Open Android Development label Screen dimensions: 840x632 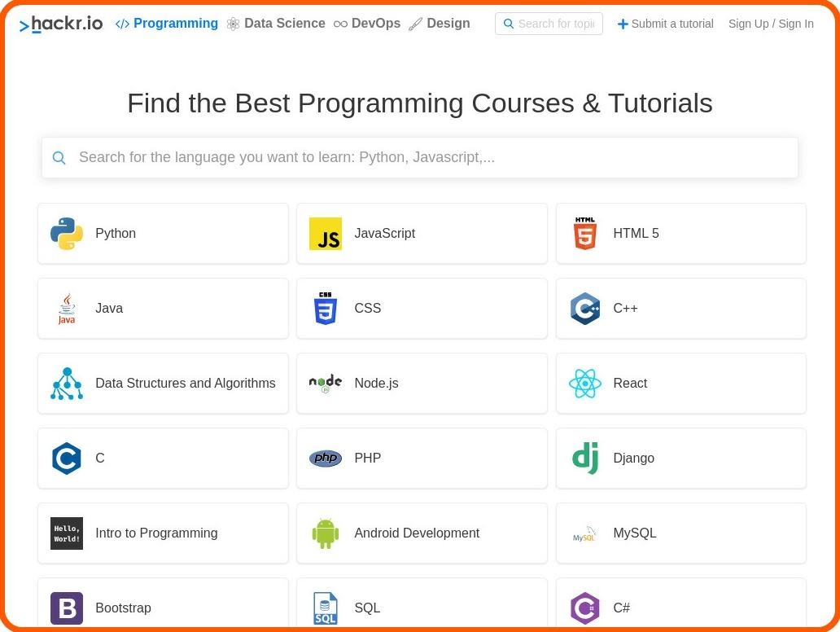pos(416,533)
